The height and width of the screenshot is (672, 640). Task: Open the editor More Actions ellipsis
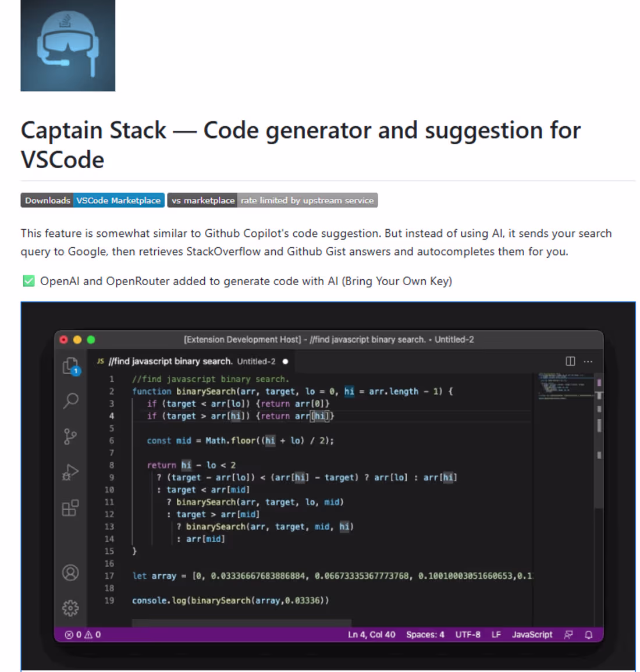click(588, 361)
